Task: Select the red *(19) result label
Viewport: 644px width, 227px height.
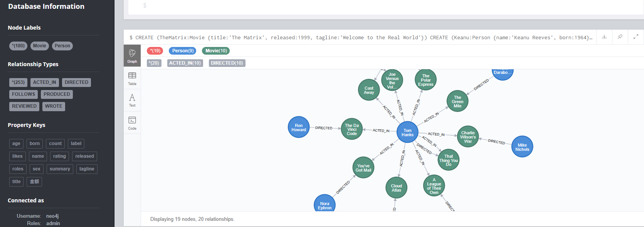Action: click(x=155, y=51)
